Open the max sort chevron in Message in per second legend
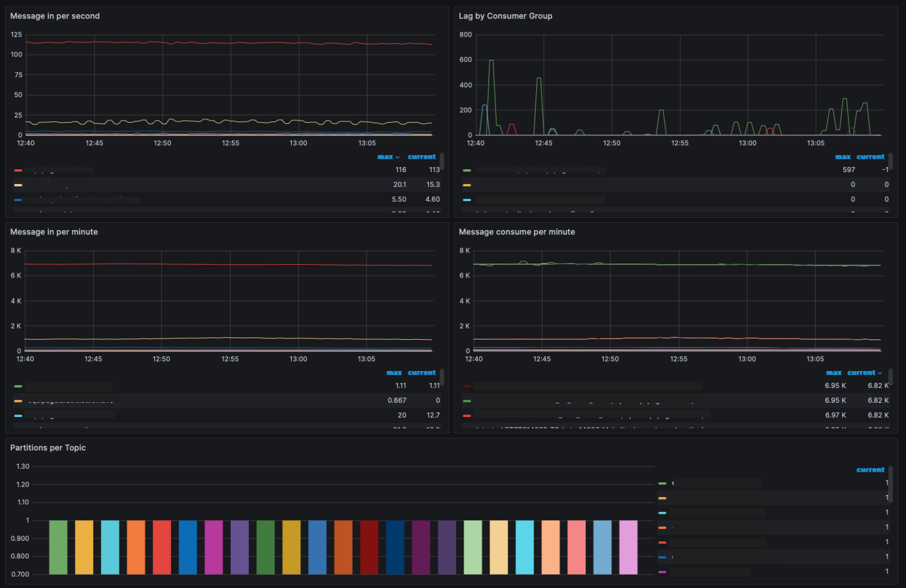906x588 pixels. 398,156
